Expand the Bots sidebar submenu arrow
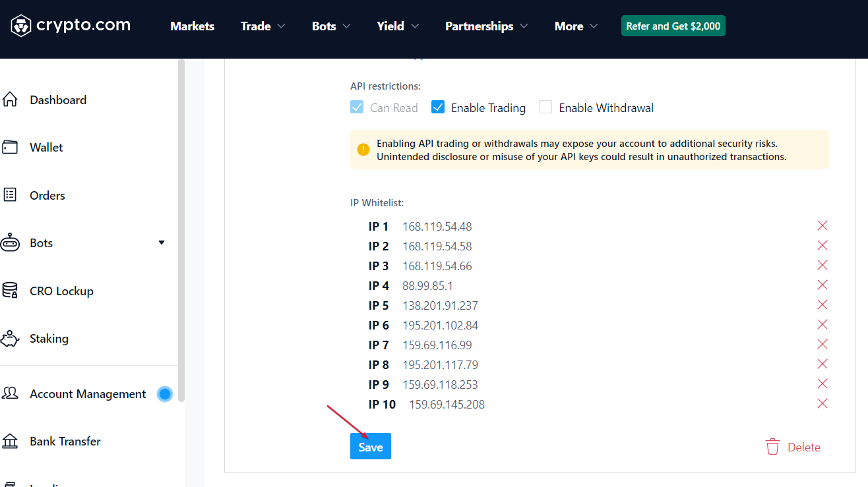The image size is (868, 487). [x=162, y=243]
